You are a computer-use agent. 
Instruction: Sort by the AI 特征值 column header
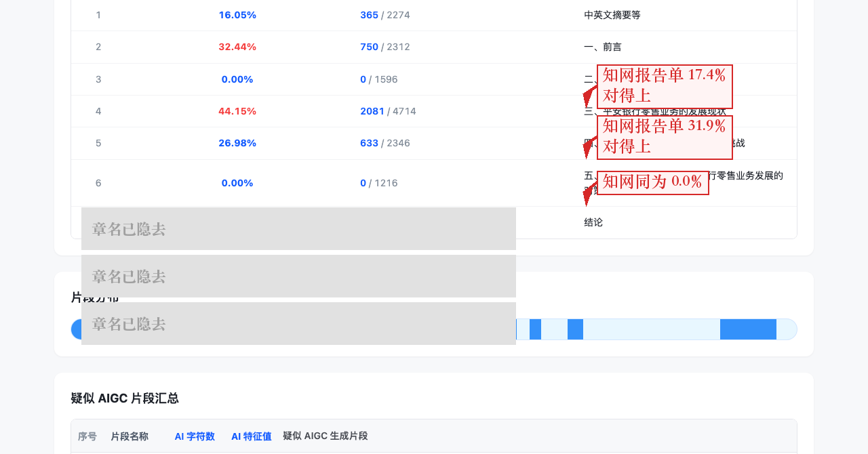click(252, 436)
